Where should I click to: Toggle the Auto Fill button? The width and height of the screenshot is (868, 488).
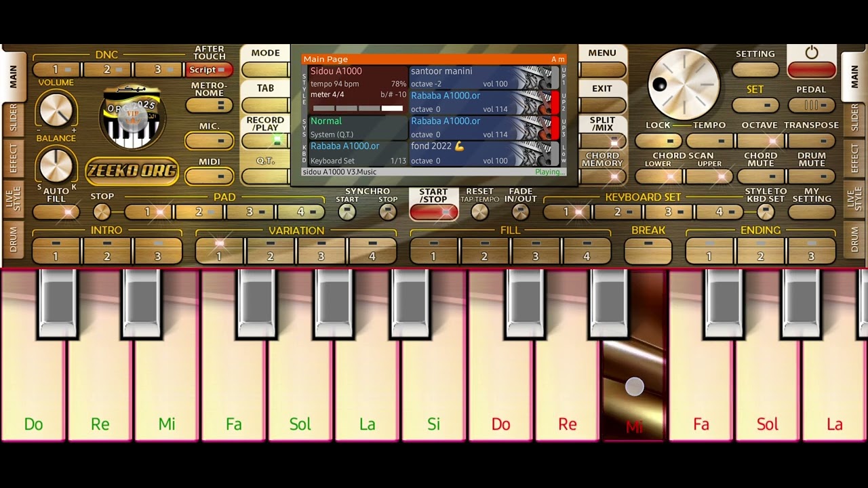[x=56, y=212]
